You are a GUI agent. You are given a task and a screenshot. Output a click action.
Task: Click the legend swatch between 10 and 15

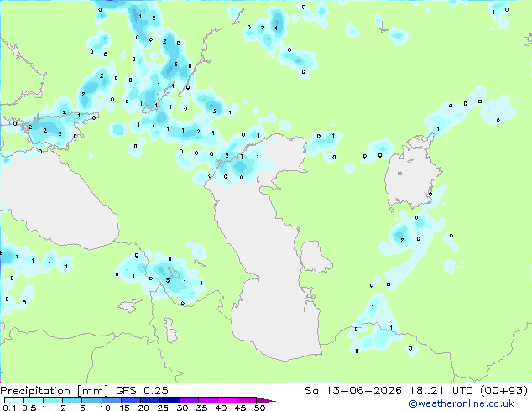point(112,400)
